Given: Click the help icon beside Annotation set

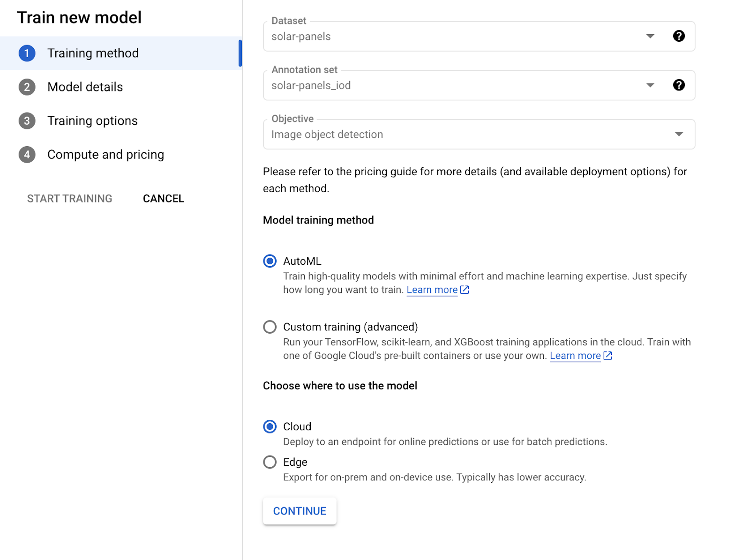Looking at the screenshot, I should pos(678,85).
